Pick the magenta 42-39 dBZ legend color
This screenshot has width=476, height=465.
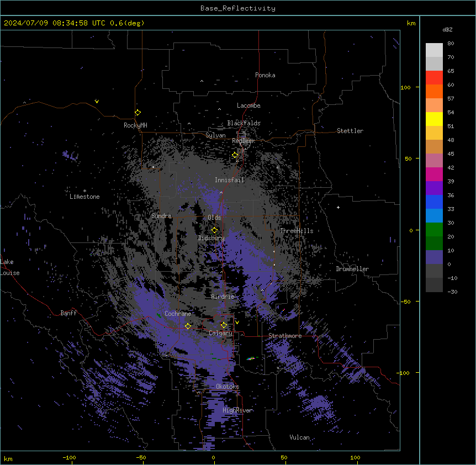(434, 175)
